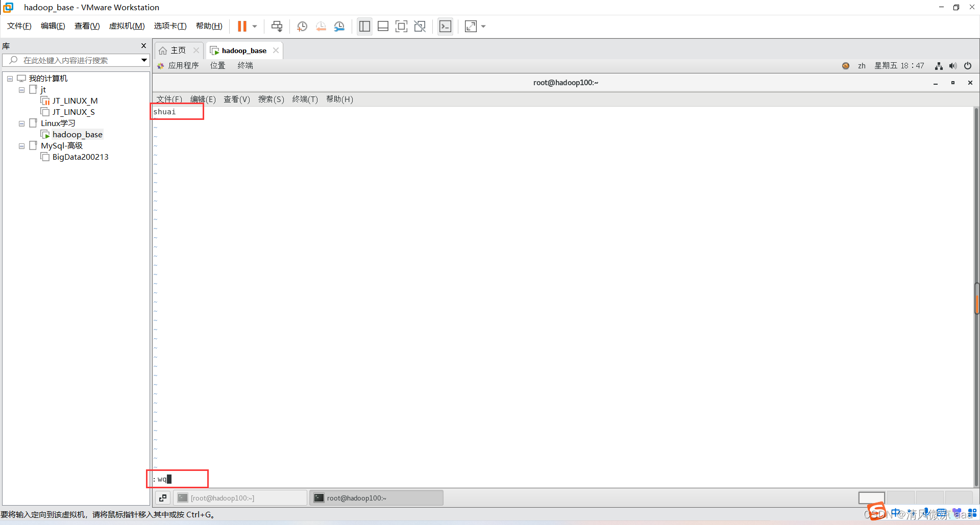The image size is (980, 525).
Task: Toggle Unity mode icon
Action: [420, 26]
